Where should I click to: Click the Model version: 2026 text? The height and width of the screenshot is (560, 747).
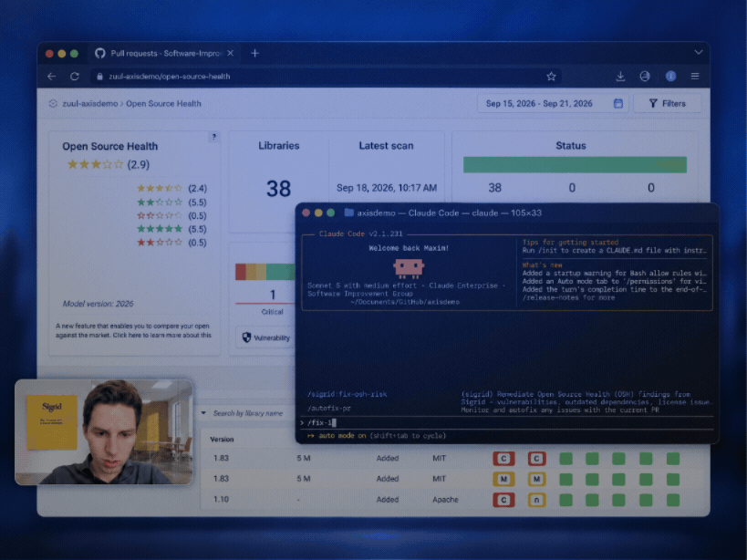[x=99, y=304]
